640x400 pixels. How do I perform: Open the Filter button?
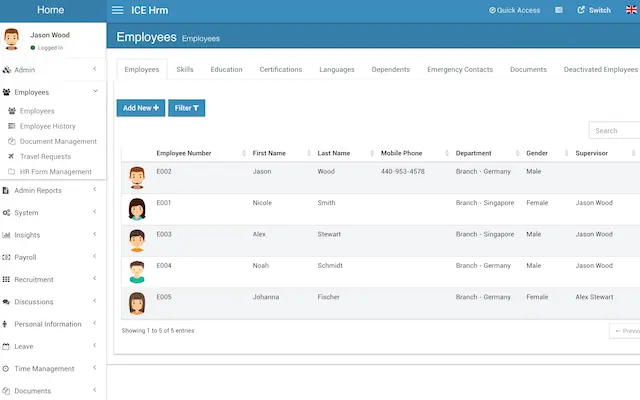pyautogui.click(x=186, y=108)
